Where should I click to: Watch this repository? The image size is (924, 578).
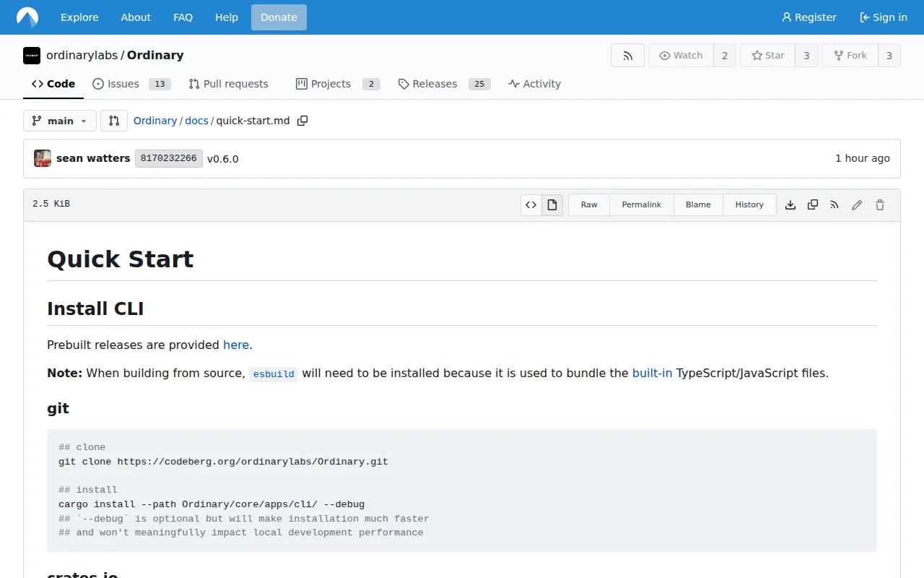click(681, 56)
